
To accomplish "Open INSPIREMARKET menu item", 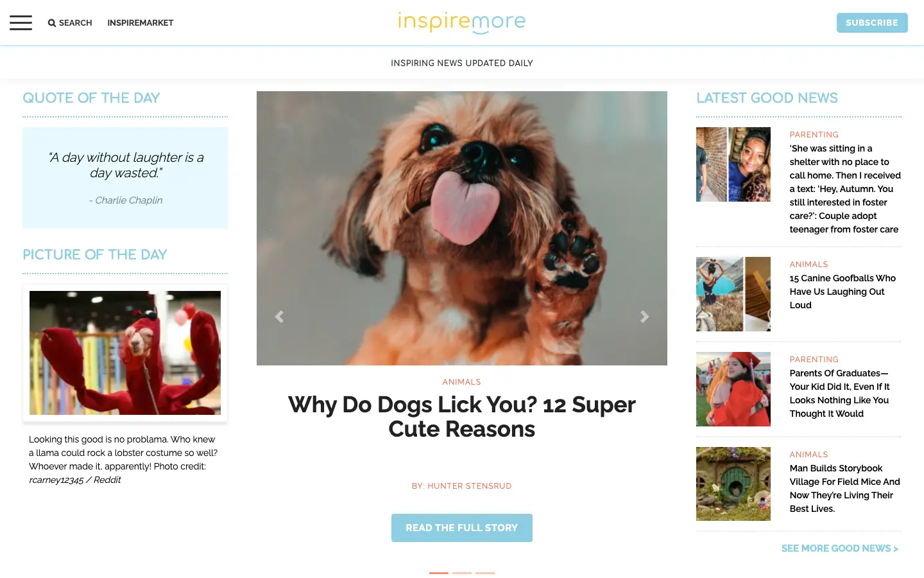I will [141, 23].
